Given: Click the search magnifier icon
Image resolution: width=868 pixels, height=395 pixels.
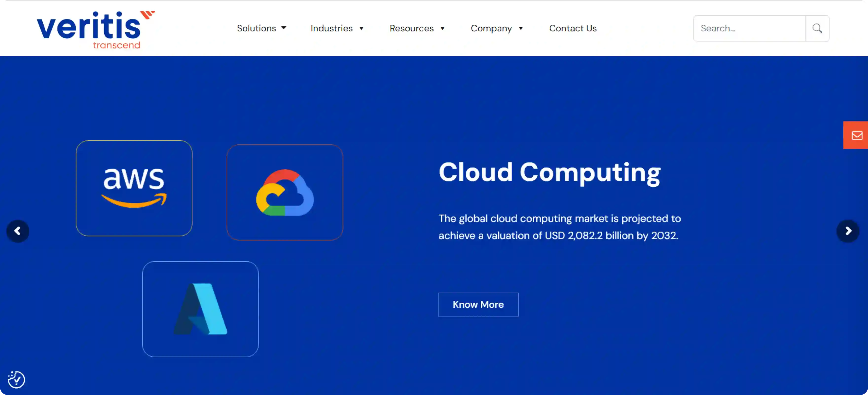Looking at the screenshot, I should click(817, 28).
